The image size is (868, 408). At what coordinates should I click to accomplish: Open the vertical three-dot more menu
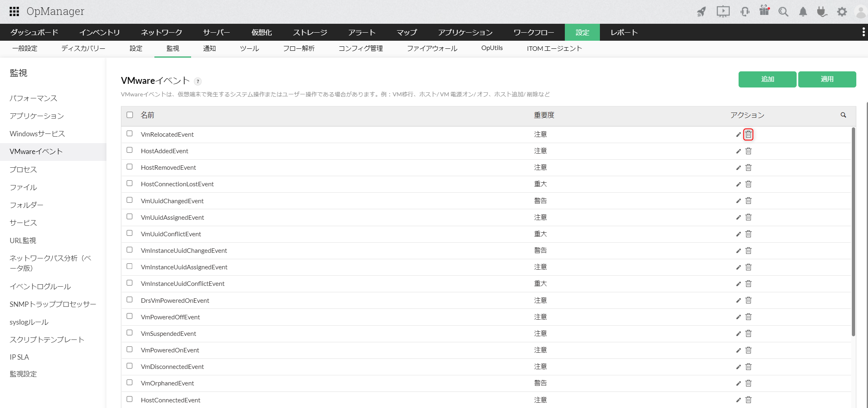(864, 32)
